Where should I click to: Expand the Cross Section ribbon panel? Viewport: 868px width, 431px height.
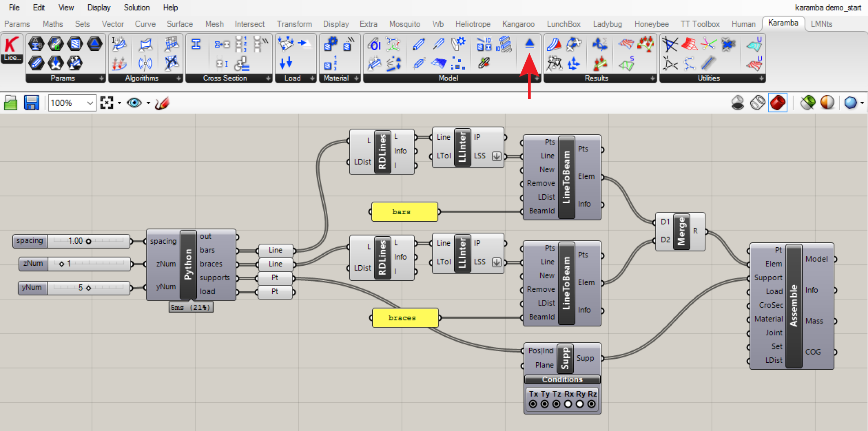pyautogui.click(x=268, y=78)
